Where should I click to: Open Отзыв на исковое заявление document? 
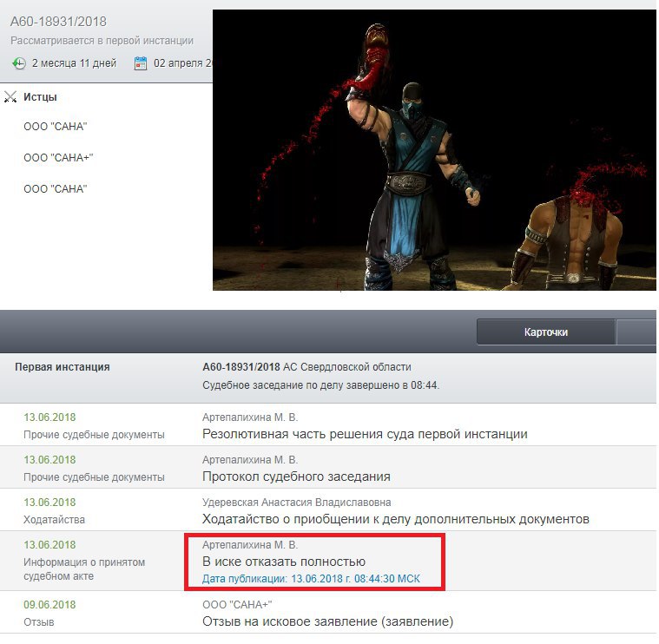pos(328,621)
